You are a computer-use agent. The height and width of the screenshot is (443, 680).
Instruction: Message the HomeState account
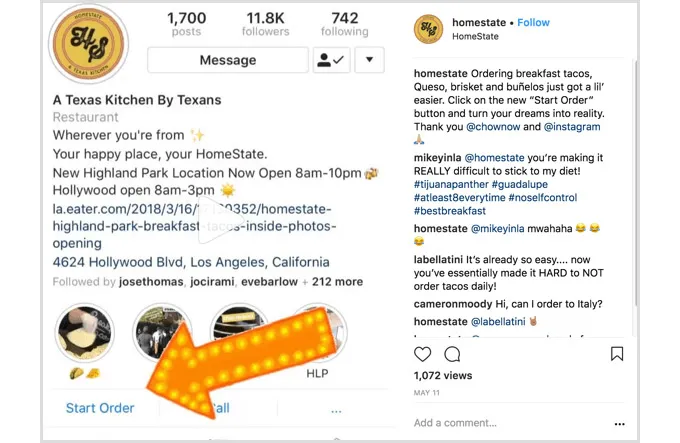pyautogui.click(x=228, y=60)
